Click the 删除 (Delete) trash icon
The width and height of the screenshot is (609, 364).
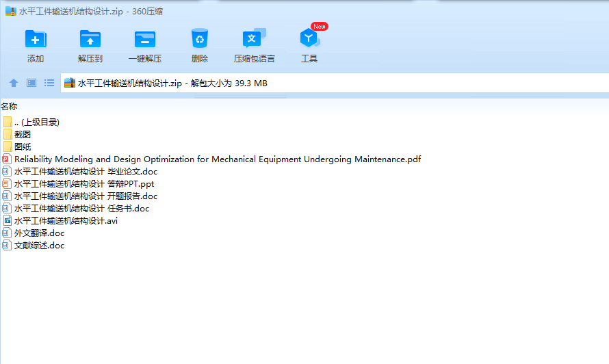[200, 38]
